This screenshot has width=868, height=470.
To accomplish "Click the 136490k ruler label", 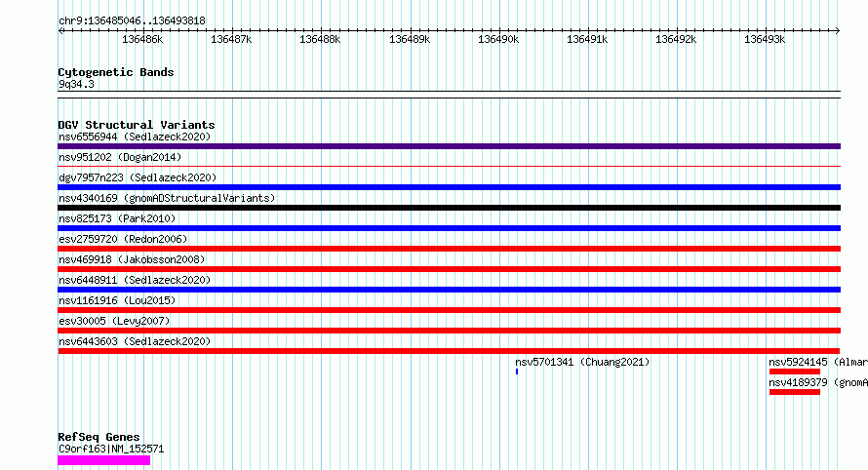I will pos(498,39).
